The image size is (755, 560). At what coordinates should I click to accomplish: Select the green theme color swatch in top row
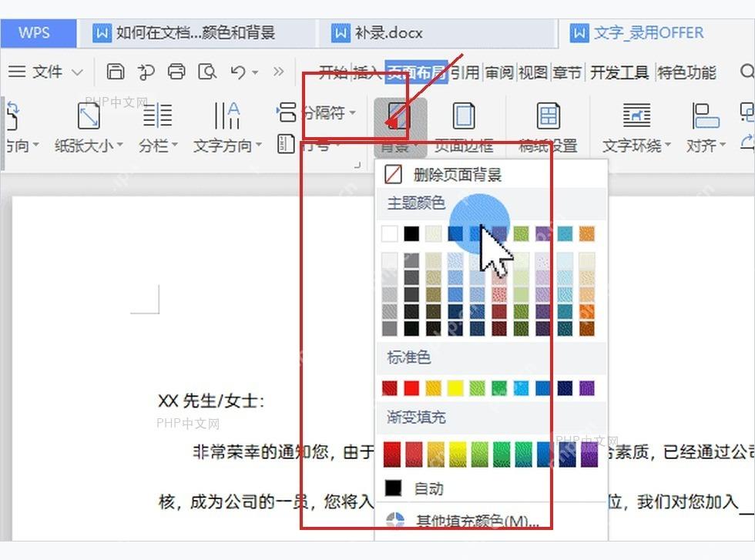[521, 233]
